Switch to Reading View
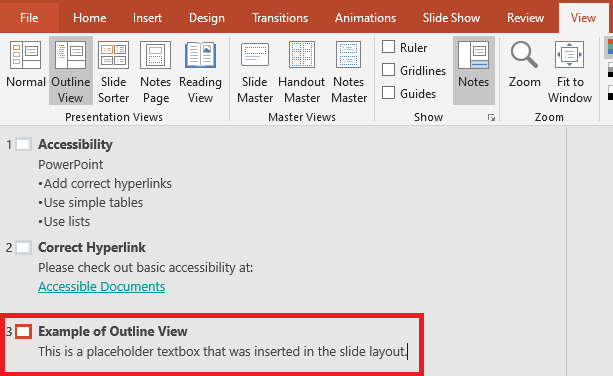 pos(200,72)
